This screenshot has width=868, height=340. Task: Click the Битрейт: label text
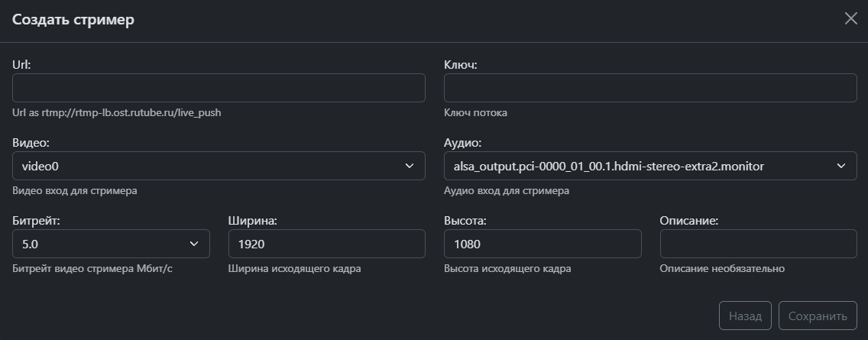tap(36, 221)
